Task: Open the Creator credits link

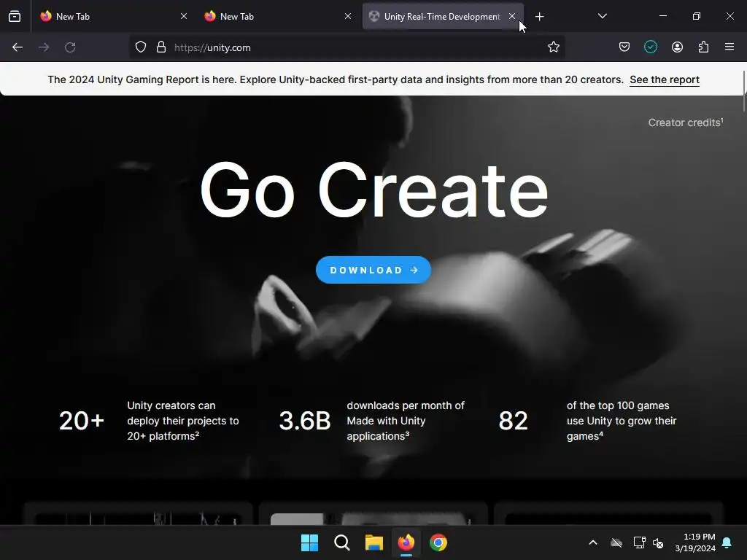Action: point(686,122)
